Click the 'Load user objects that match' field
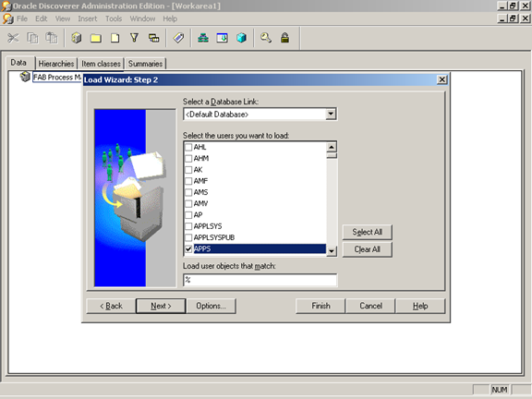The width and height of the screenshot is (532, 399). 260,280
